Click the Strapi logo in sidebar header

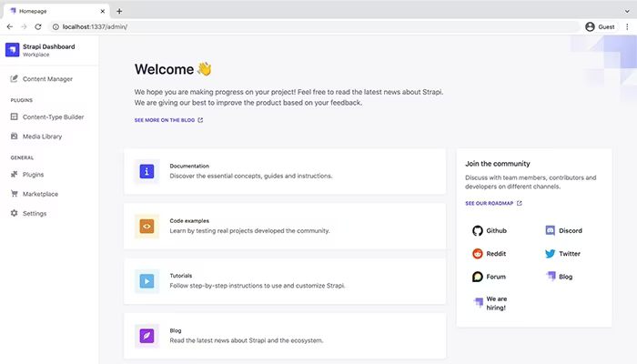tap(12, 50)
